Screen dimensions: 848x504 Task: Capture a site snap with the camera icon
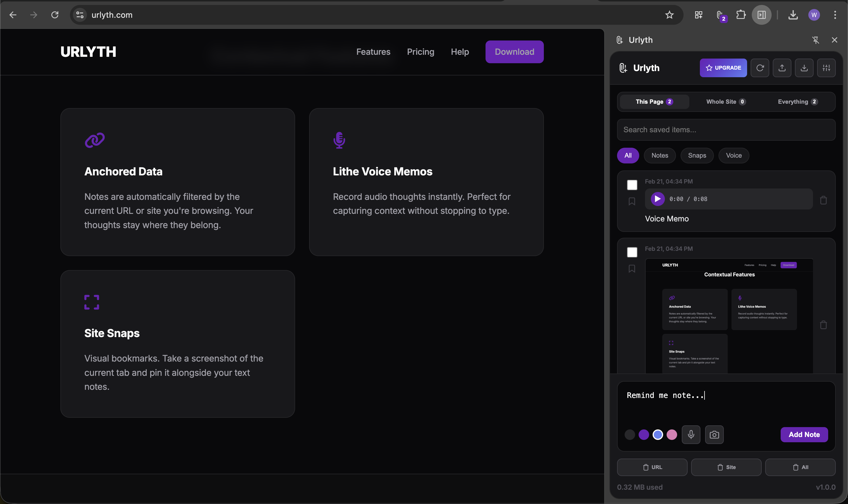point(714,434)
